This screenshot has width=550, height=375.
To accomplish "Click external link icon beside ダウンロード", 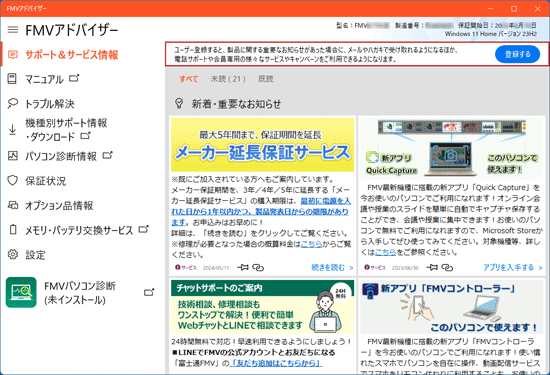I will pos(85,135).
